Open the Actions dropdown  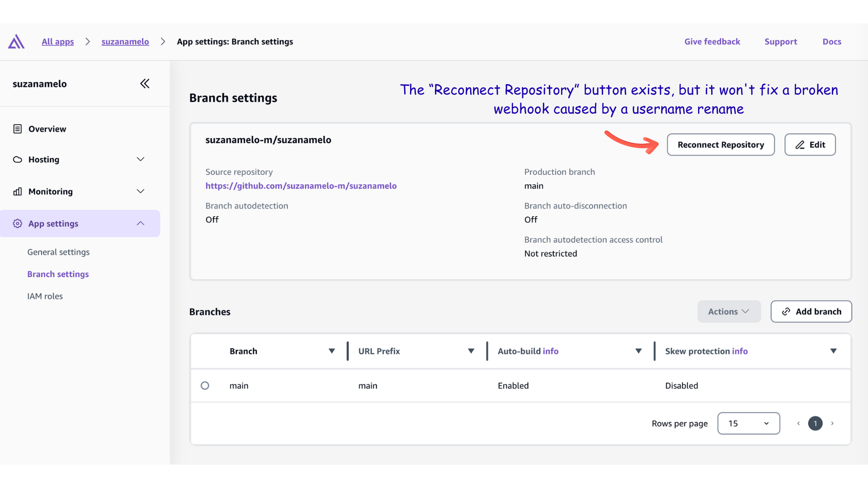coord(729,312)
